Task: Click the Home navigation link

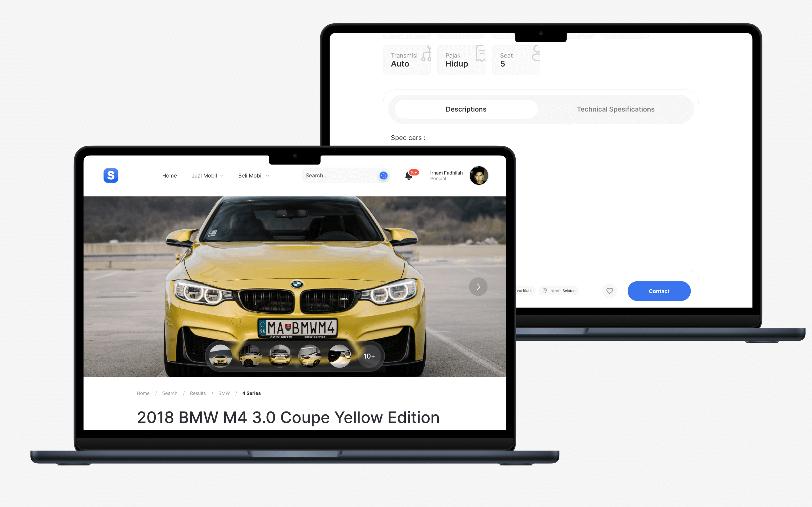Action: [x=169, y=175]
